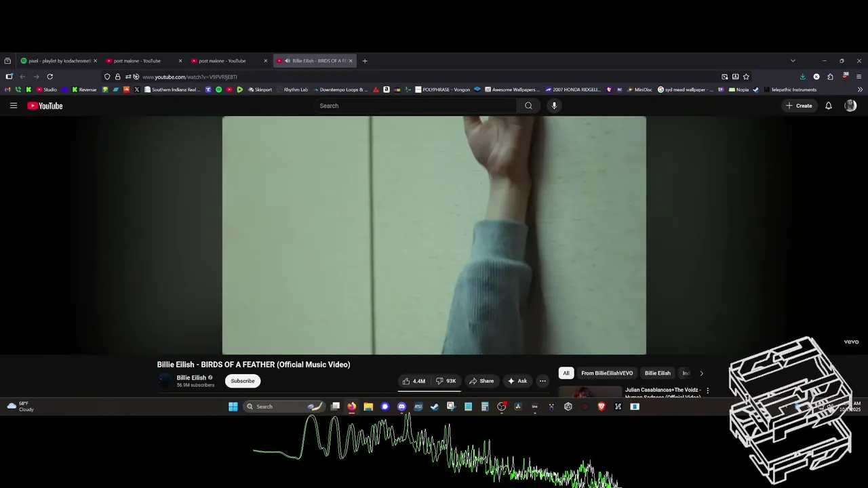Viewport: 868px width, 488px height.
Task: Open the tracking protection shield icon
Action: tap(107, 77)
